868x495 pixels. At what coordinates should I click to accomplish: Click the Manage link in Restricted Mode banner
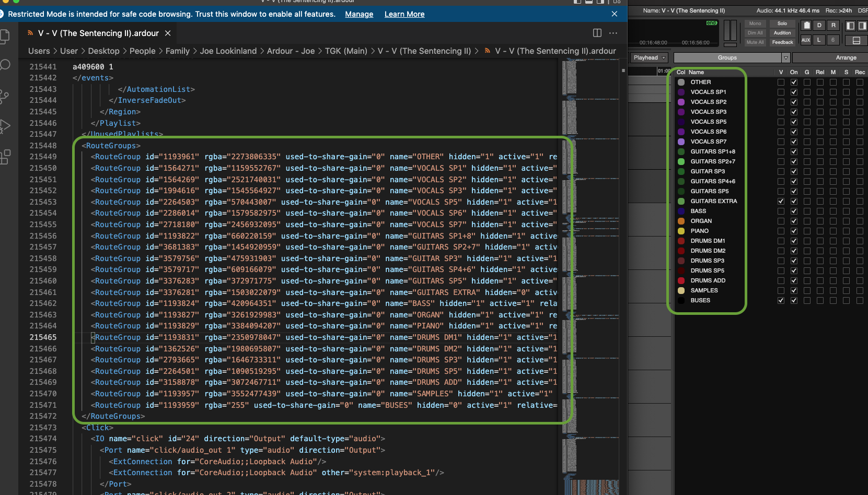(359, 14)
